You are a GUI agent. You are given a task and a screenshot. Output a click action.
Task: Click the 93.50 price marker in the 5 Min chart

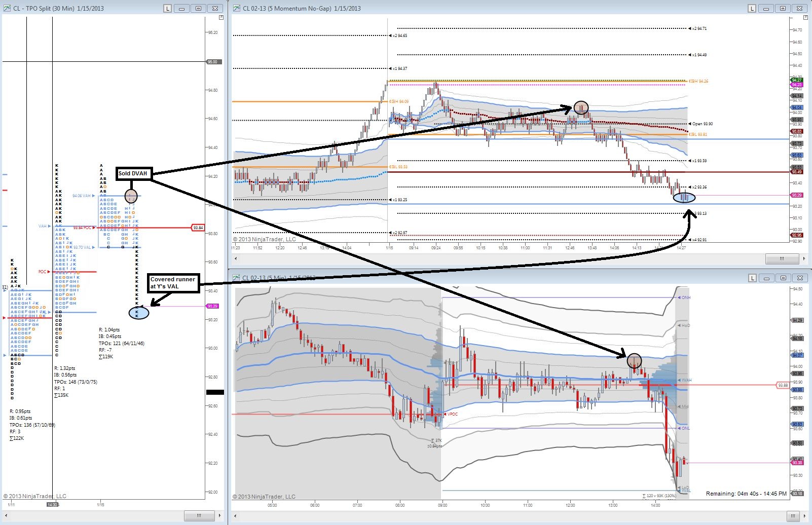[797, 443]
